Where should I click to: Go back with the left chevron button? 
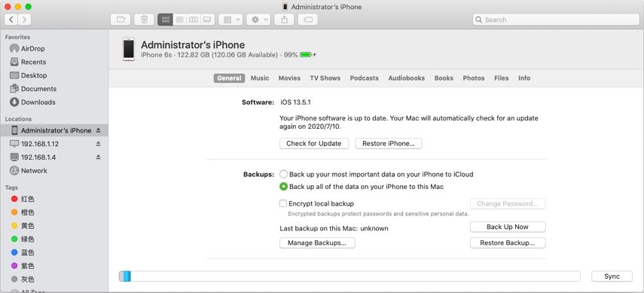click(x=11, y=20)
